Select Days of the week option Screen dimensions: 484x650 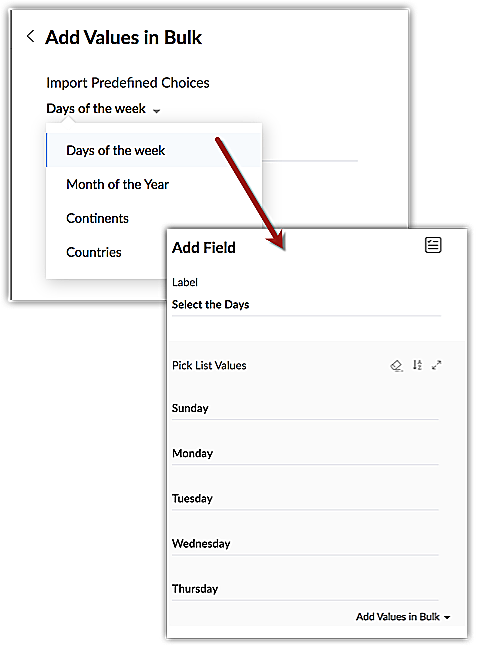(x=154, y=150)
